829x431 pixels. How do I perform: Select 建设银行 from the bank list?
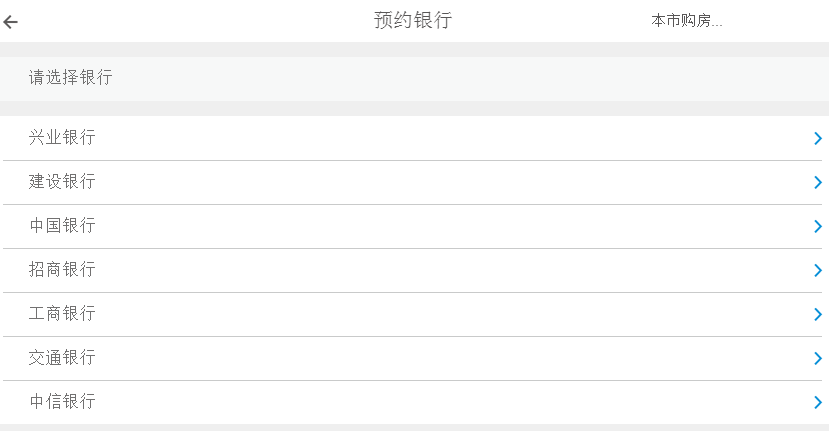(x=62, y=182)
